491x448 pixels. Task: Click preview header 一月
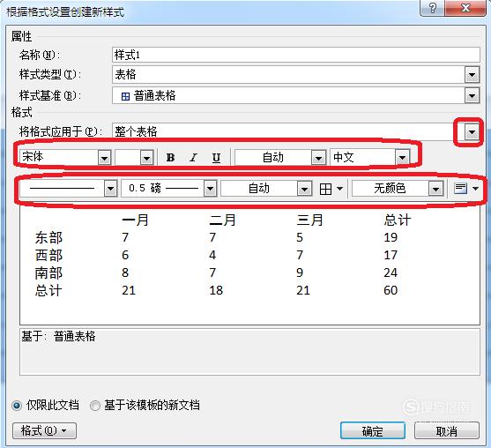pos(135,220)
